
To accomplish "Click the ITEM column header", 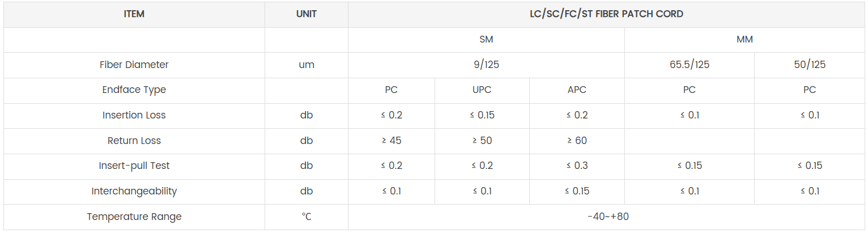I will (134, 14).
